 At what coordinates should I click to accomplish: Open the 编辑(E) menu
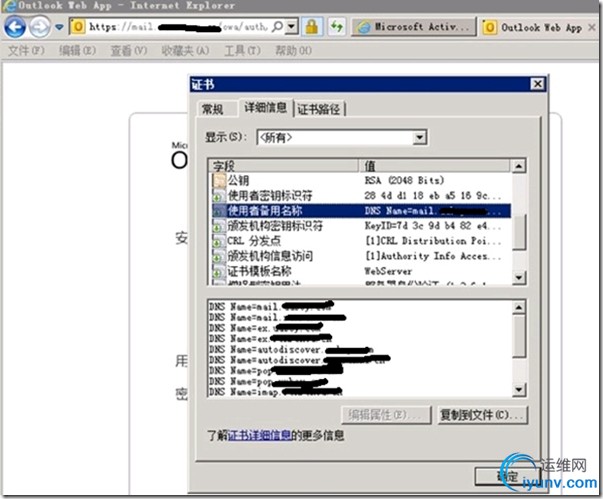[77, 50]
